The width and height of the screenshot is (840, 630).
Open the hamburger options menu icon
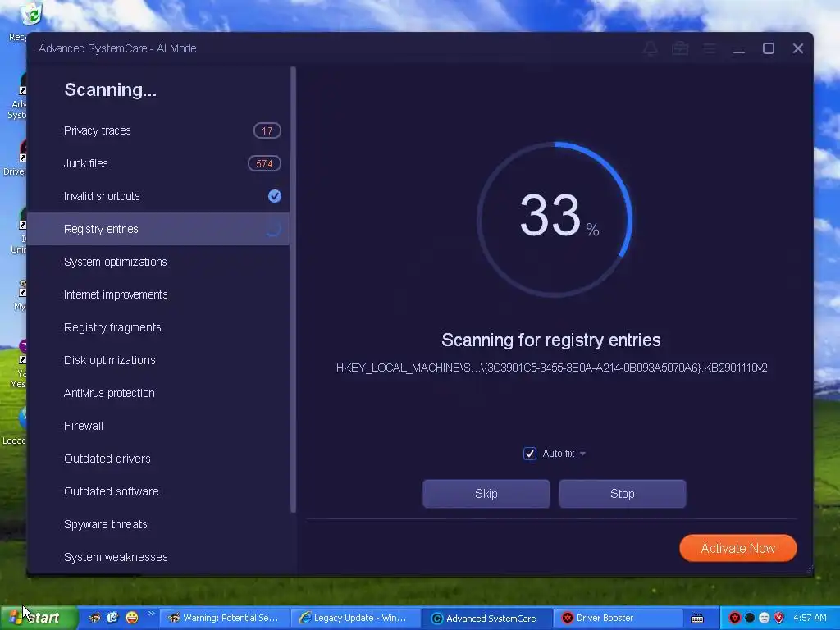click(710, 48)
